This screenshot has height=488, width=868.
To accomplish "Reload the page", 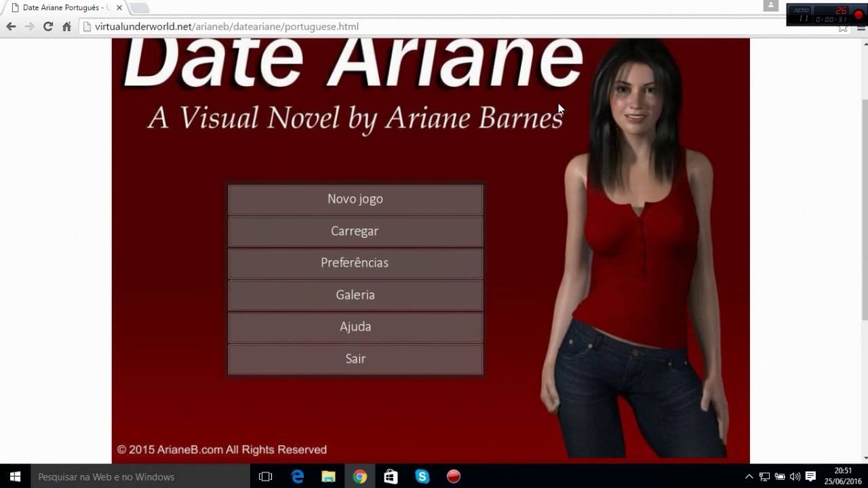I will pyautogui.click(x=47, y=26).
